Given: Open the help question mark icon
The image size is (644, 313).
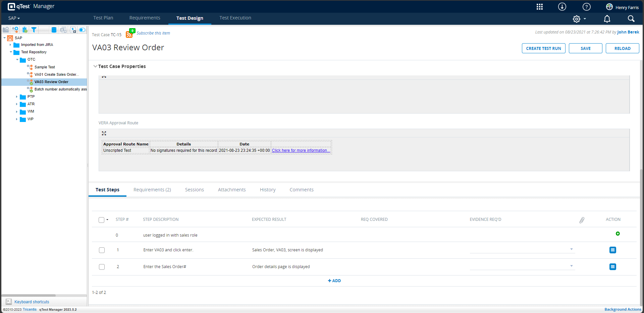Looking at the screenshot, I should click(x=586, y=7).
